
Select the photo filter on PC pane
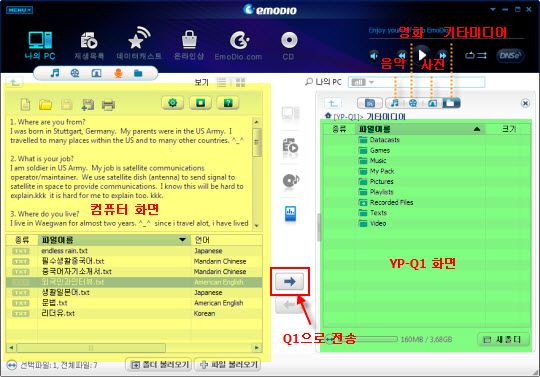coord(96,73)
